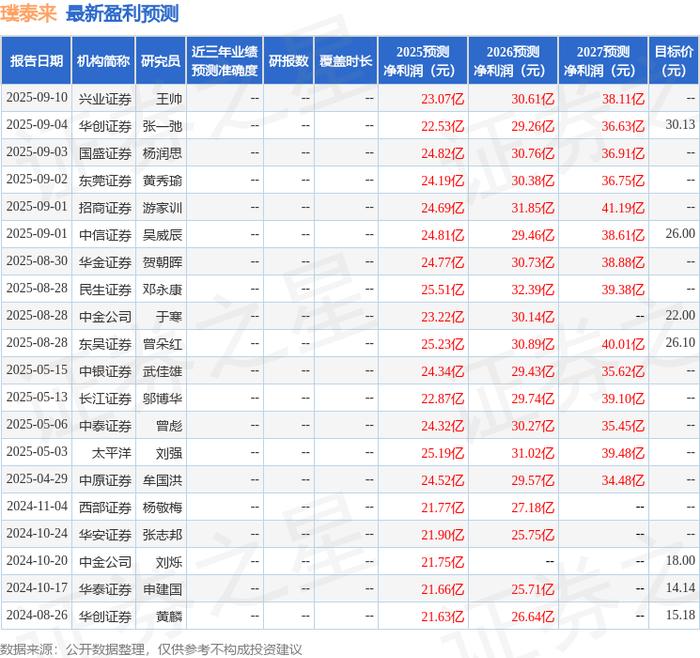Click analyst name 黄麟
This screenshot has width=700, height=658.
(169, 616)
